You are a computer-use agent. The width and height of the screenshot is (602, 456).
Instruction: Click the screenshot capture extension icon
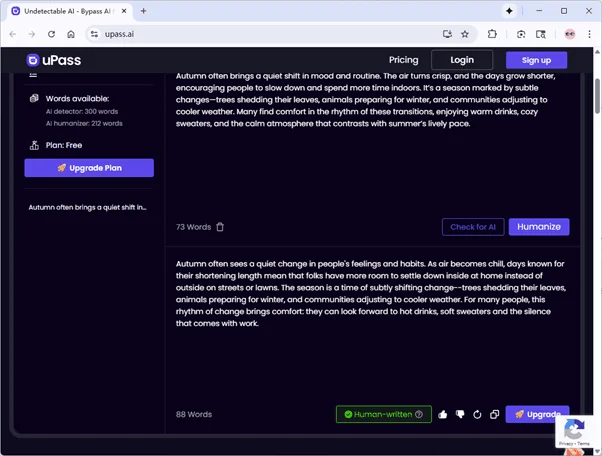pos(521,34)
